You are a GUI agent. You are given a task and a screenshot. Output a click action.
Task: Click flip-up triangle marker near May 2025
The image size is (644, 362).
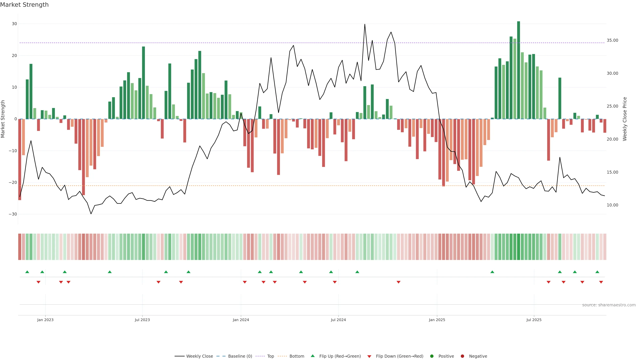492,272
